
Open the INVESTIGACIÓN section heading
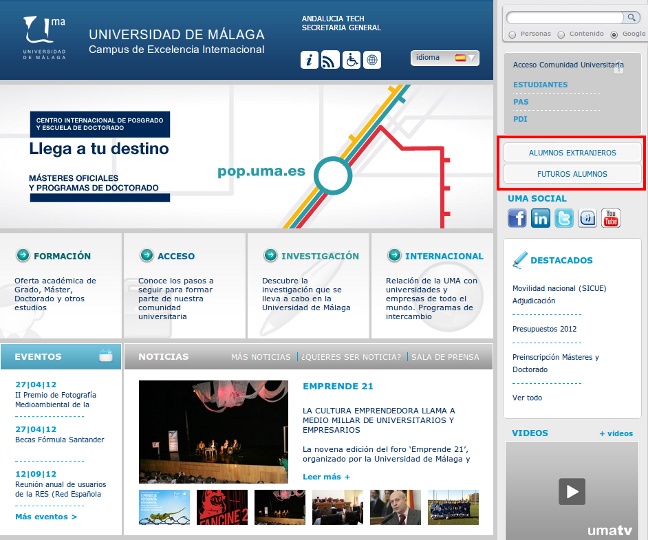[320, 256]
